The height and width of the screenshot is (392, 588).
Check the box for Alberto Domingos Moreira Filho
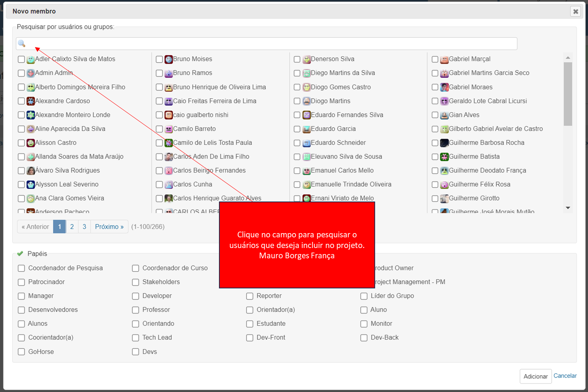pos(21,87)
